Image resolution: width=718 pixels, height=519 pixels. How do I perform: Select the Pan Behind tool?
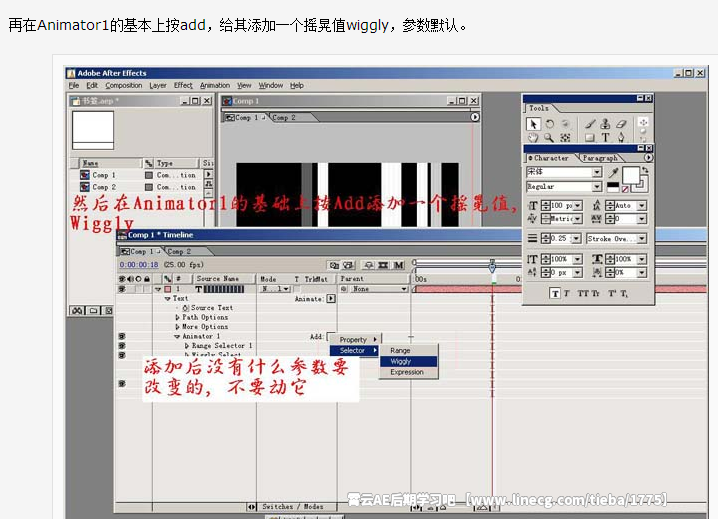tap(565, 137)
